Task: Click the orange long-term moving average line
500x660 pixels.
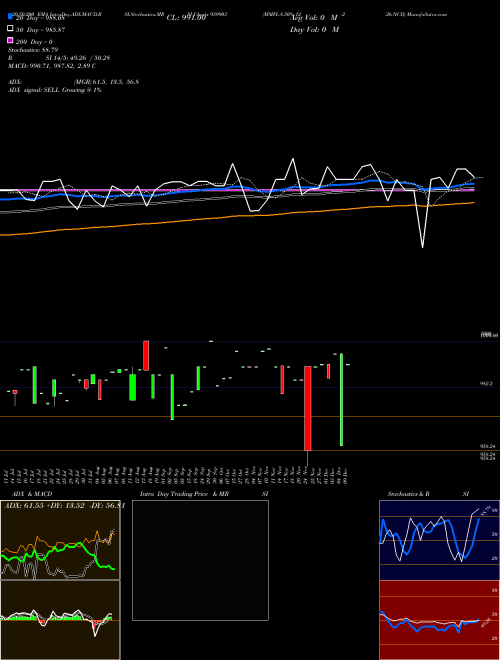Action: coord(236,216)
